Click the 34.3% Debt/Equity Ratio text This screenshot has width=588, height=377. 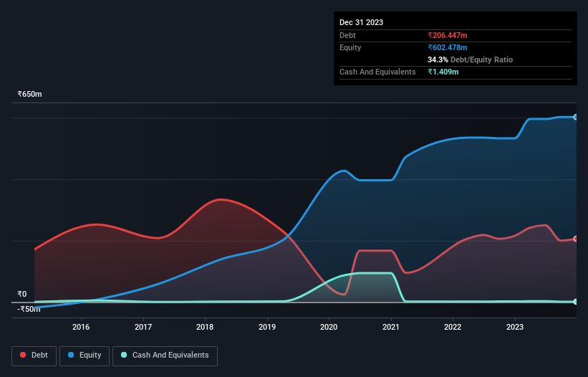click(471, 59)
